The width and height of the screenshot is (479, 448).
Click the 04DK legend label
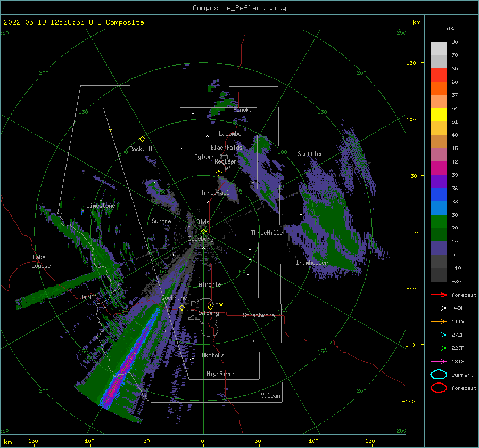coord(458,308)
